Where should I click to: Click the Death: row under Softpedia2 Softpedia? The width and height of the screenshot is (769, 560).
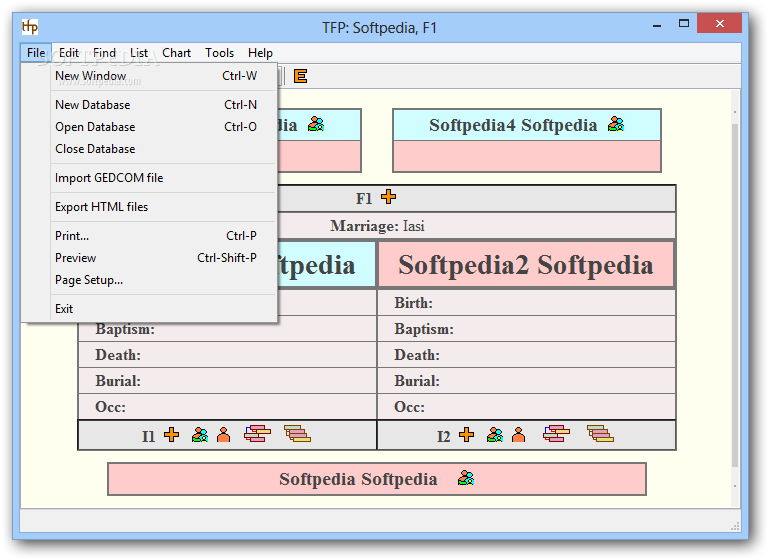click(x=526, y=355)
